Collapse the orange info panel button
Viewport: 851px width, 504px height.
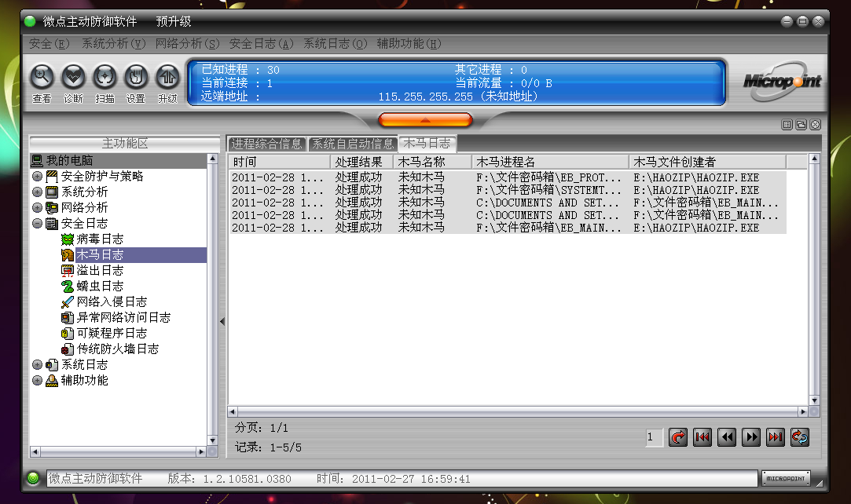(425, 120)
